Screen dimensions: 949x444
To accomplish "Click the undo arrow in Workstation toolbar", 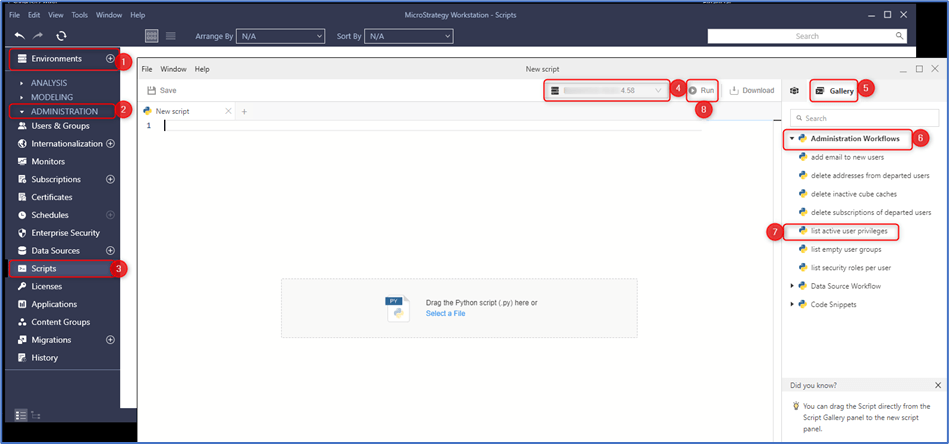I will tap(20, 36).
